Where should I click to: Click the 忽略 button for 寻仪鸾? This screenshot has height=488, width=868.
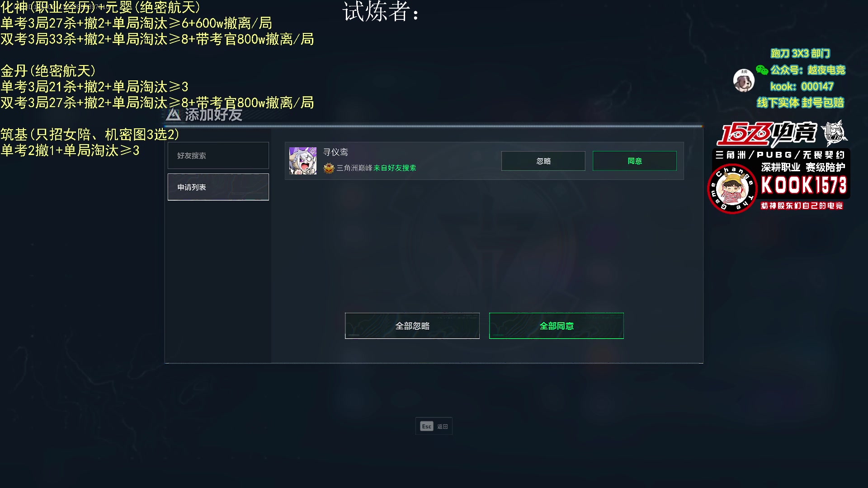tap(543, 161)
